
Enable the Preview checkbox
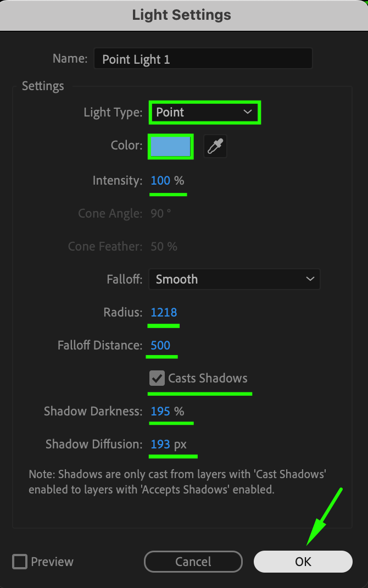[20, 562]
